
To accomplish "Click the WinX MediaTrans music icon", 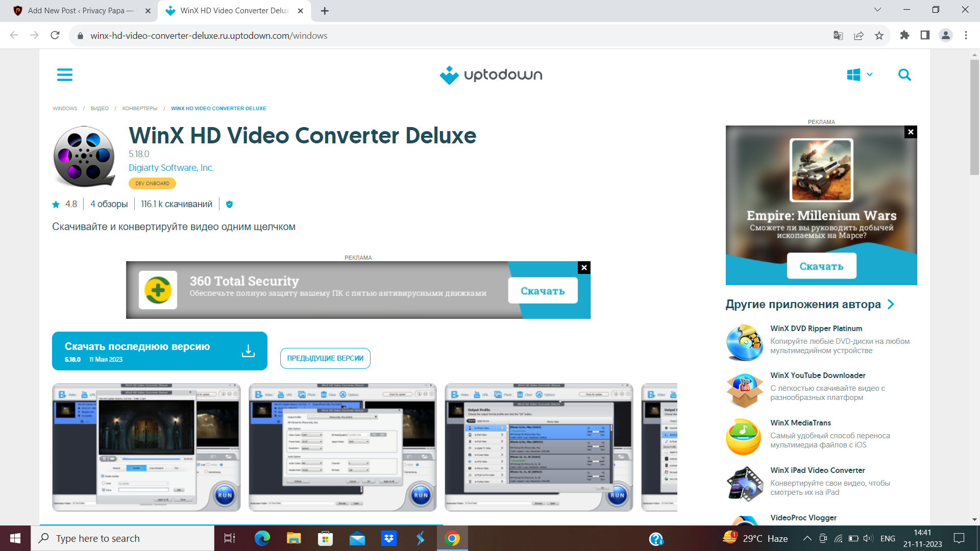I will tap(744, 437).
